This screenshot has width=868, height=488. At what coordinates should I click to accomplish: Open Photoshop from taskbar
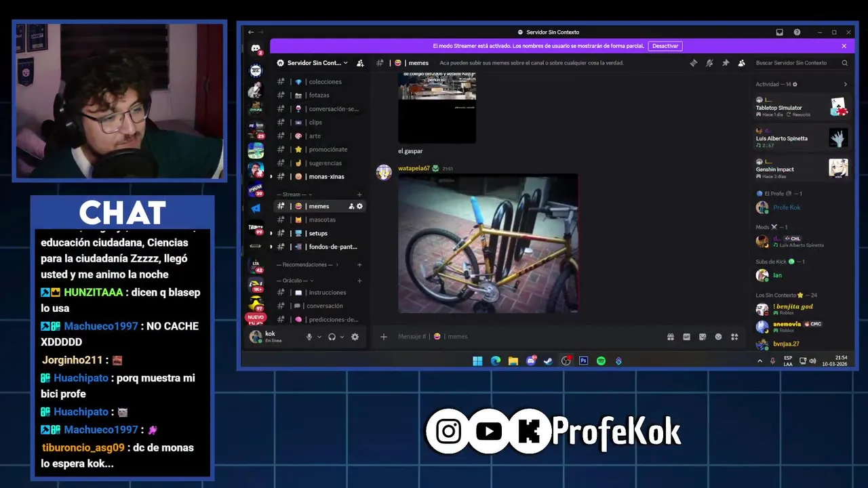point(583,361)
